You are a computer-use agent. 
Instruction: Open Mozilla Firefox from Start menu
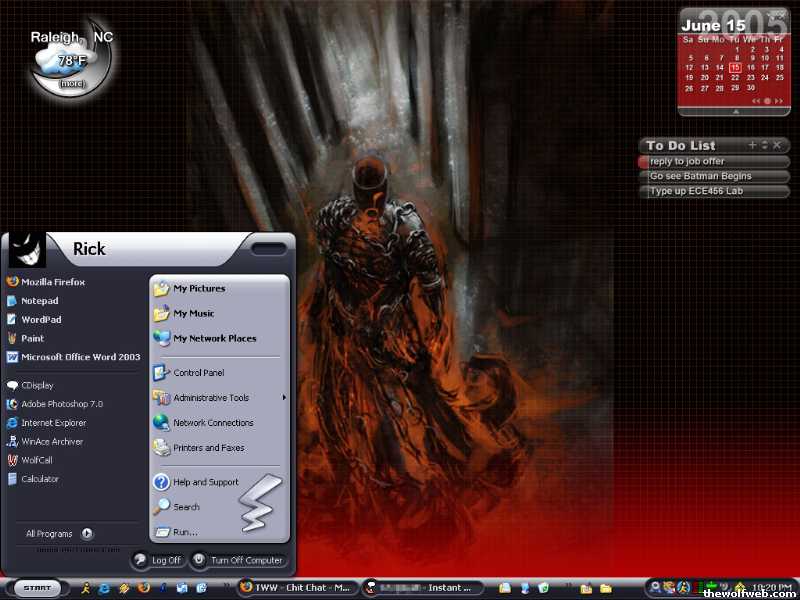tap(52, 282)
